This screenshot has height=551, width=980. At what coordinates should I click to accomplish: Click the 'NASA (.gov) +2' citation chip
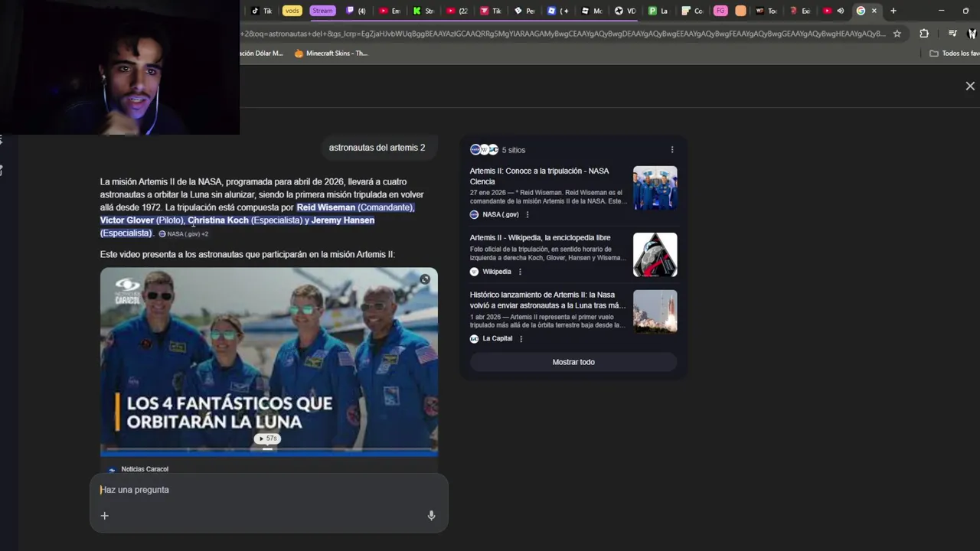point(183,233)
